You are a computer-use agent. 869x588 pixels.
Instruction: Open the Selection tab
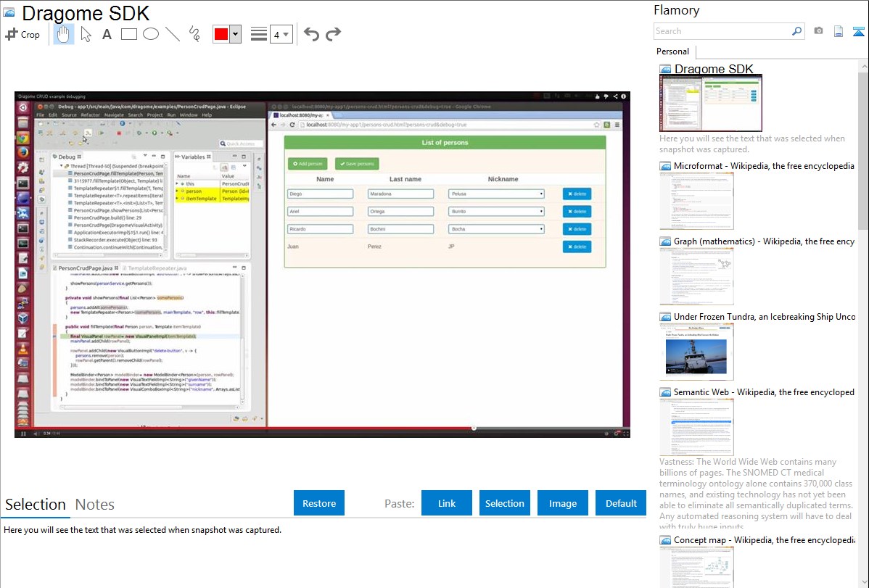(36, 505)
